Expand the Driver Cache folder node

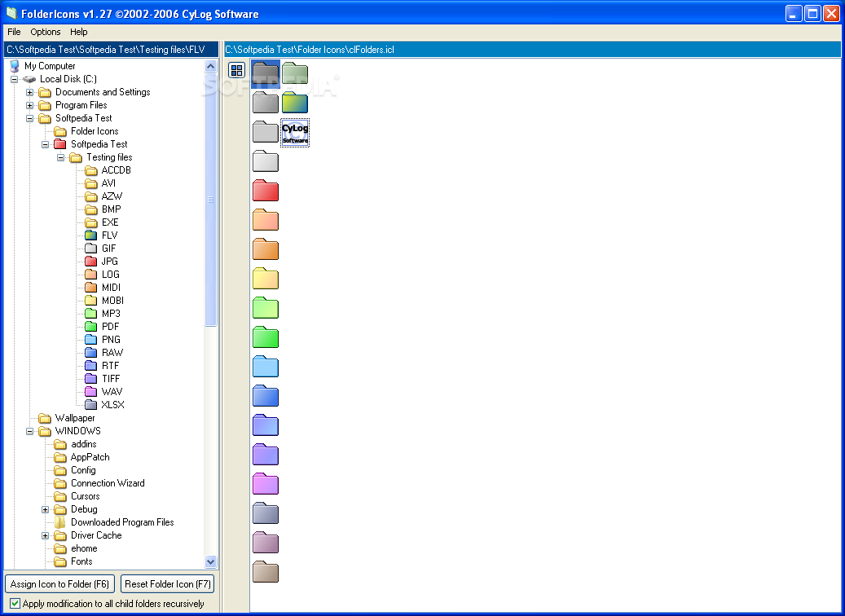(46, 535)
